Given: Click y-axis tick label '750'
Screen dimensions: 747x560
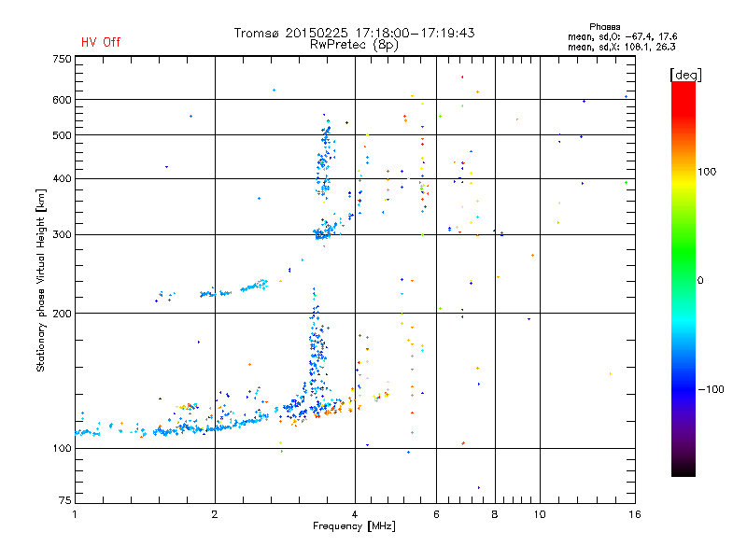Looking at the screenshot, I should pyautogui.click(x=62, y=59).
